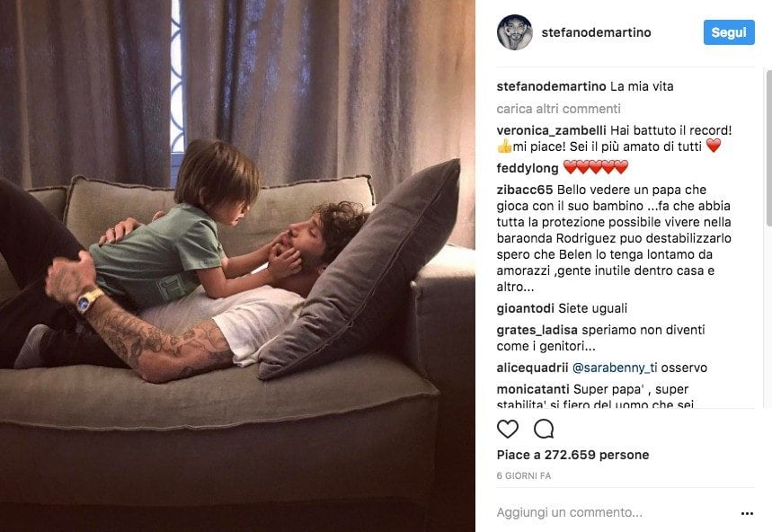Open stefanodemartino username in header
The width and height of the screenshot is (772, 532).
[x=596, y=32]
